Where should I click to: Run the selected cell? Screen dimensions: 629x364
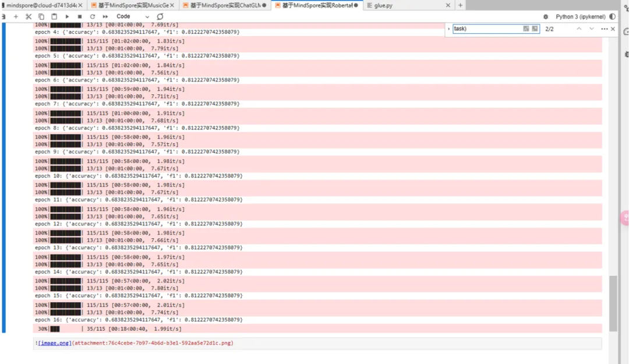click(68, 17)
